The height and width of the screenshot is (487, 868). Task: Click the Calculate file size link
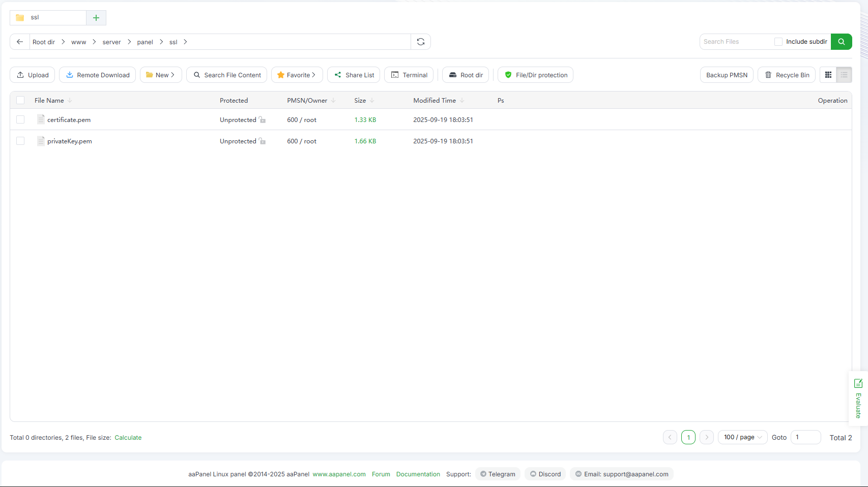128,438
